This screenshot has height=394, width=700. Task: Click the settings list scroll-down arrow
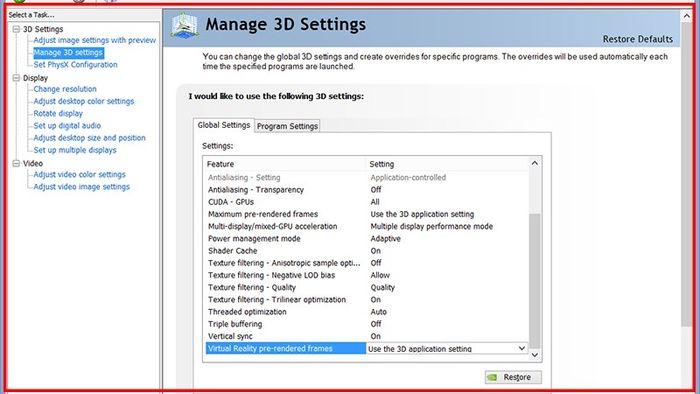pyautogui.click(x=534, y=355)
